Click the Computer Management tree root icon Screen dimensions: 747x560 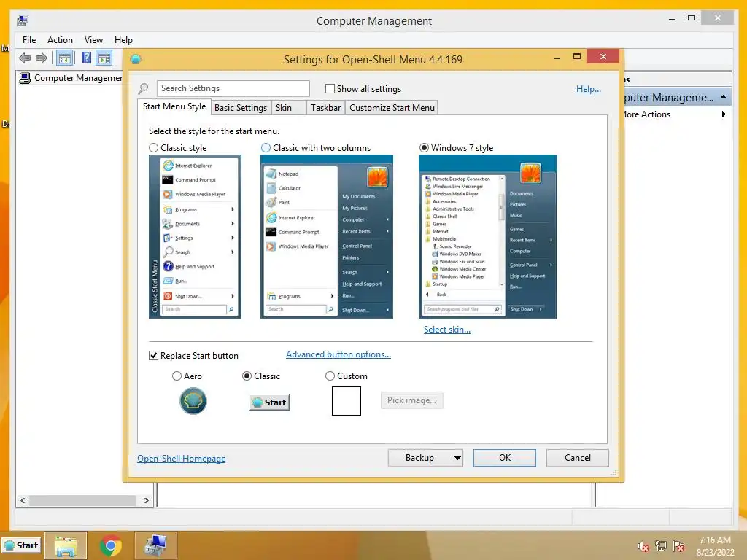click(25, 77)
